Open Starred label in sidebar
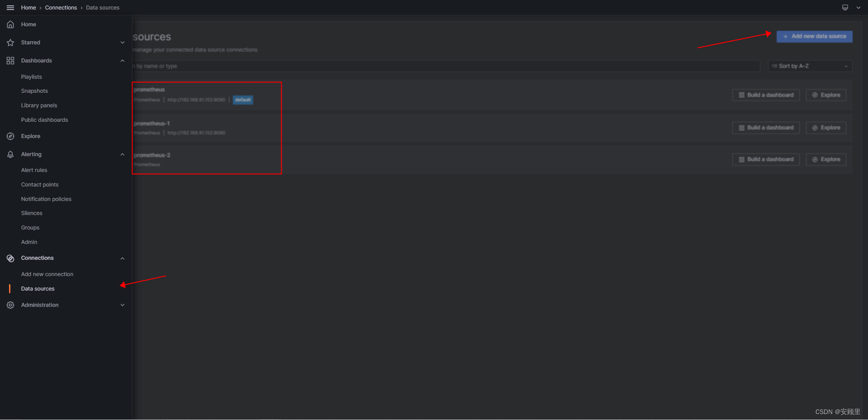This screenshot has height=420, width=868. pyautogui.click(x=30, y=43)
